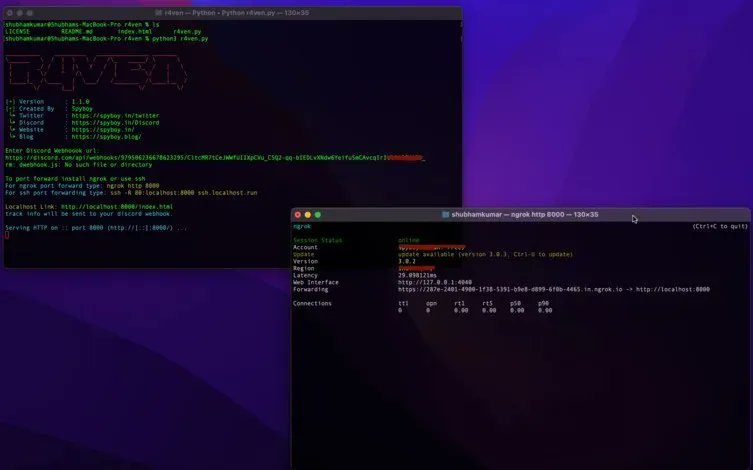Open the https://spyboy.in/Discord link
Image resolution: width=753 pixels, height=470 pixels.
point(115,123)
